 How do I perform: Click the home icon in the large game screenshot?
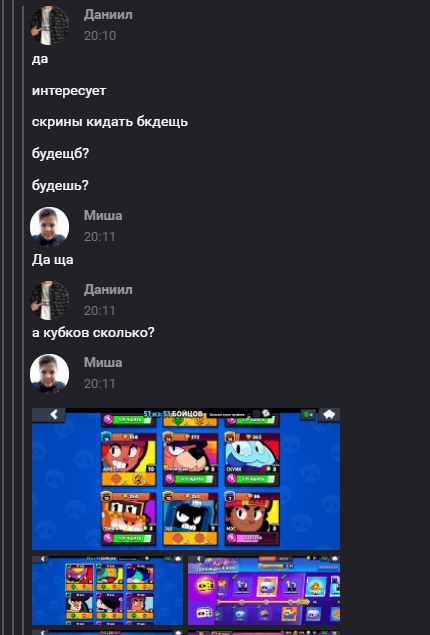pyautogui.click(x=329, y=415)
